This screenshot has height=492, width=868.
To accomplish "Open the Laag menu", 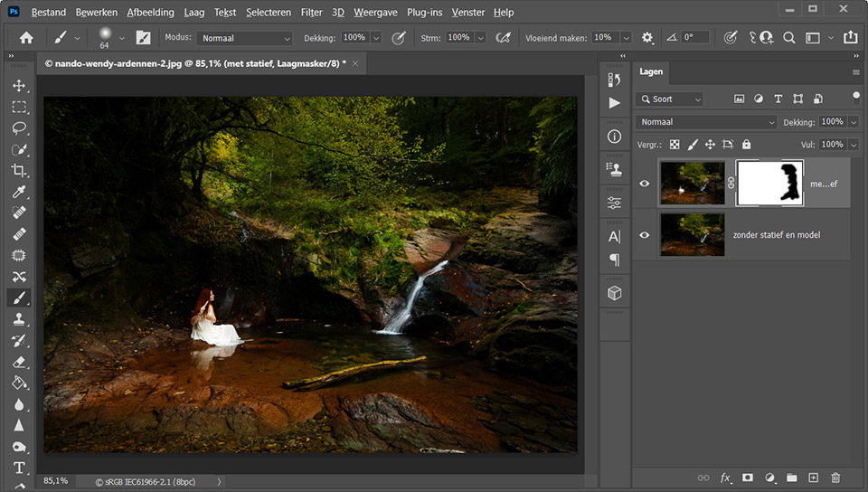I will click(194, 12).
